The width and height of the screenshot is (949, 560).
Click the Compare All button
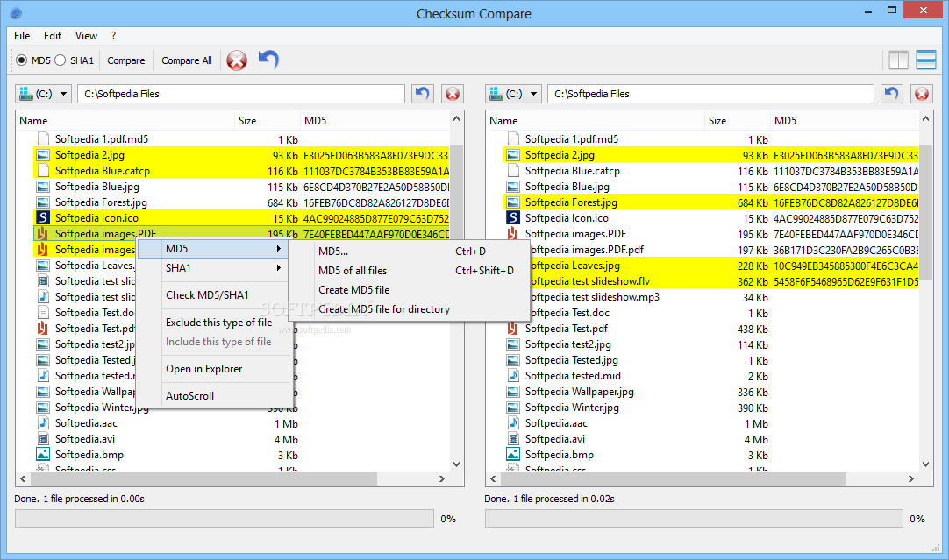coord(187,60)
